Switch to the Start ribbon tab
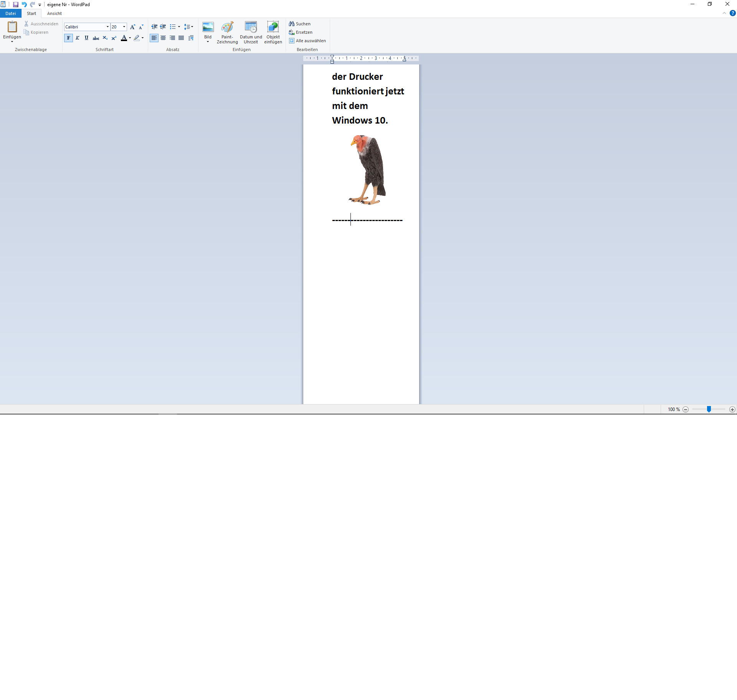This screenshot has height=700, width=737. pos(31,13)
